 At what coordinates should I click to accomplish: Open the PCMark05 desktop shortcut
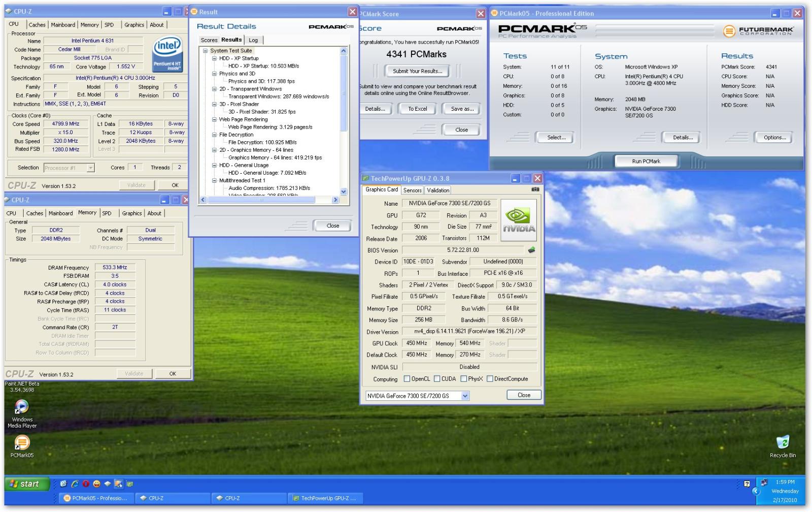click(x=22, y=446)
